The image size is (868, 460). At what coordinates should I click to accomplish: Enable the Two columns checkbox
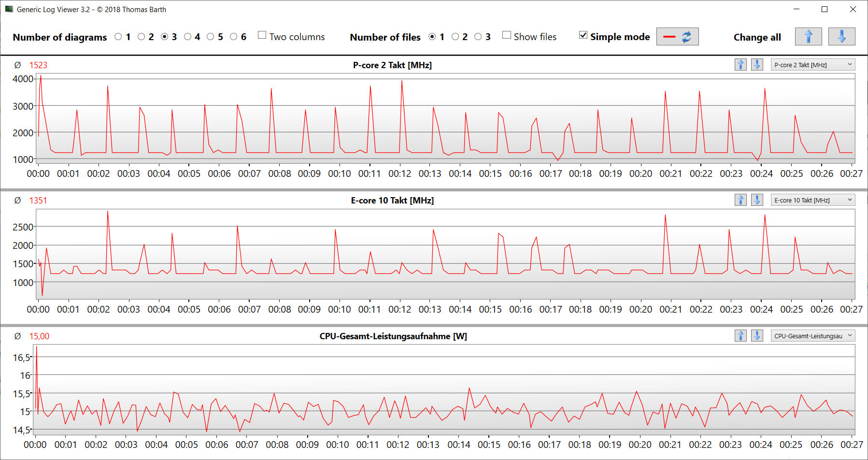[262, 35]
